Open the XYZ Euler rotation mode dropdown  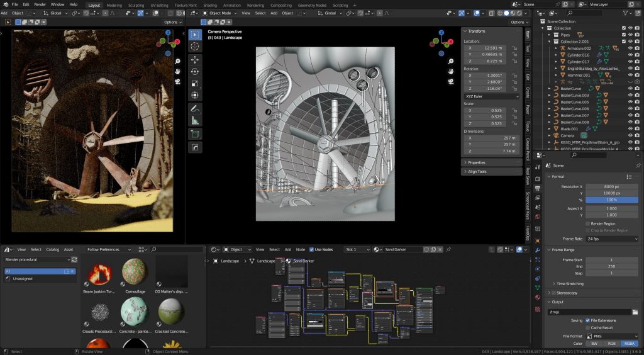coord(492,96)
